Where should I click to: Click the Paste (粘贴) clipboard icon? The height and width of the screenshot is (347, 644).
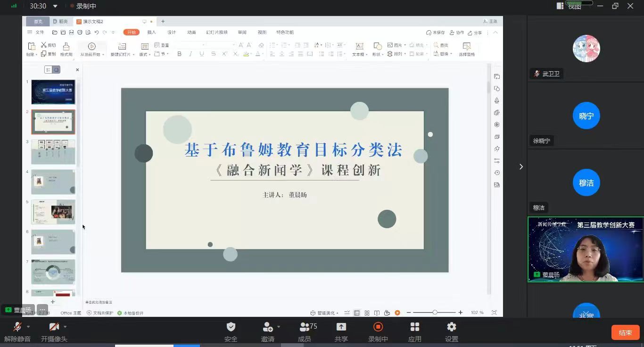click(32, 46)
